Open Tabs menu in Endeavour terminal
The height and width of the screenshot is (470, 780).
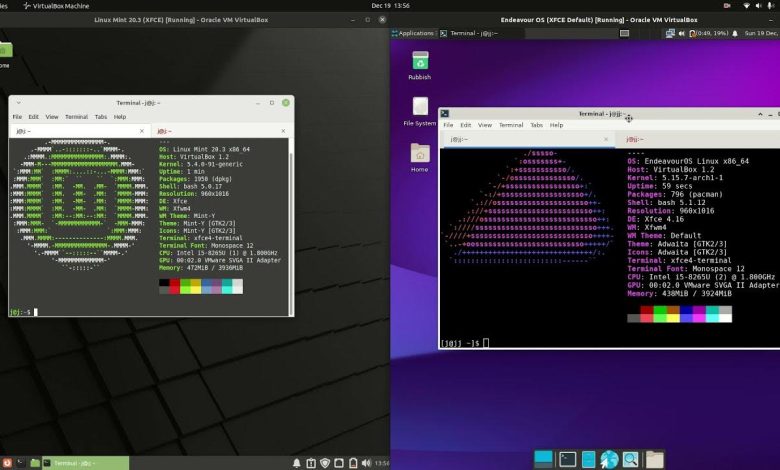click(x=537, y=125)
